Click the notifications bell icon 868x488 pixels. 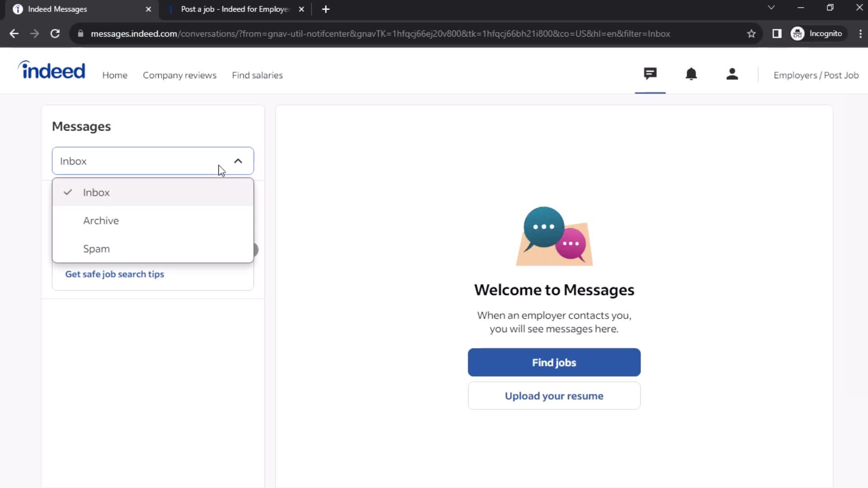[692, 75]
